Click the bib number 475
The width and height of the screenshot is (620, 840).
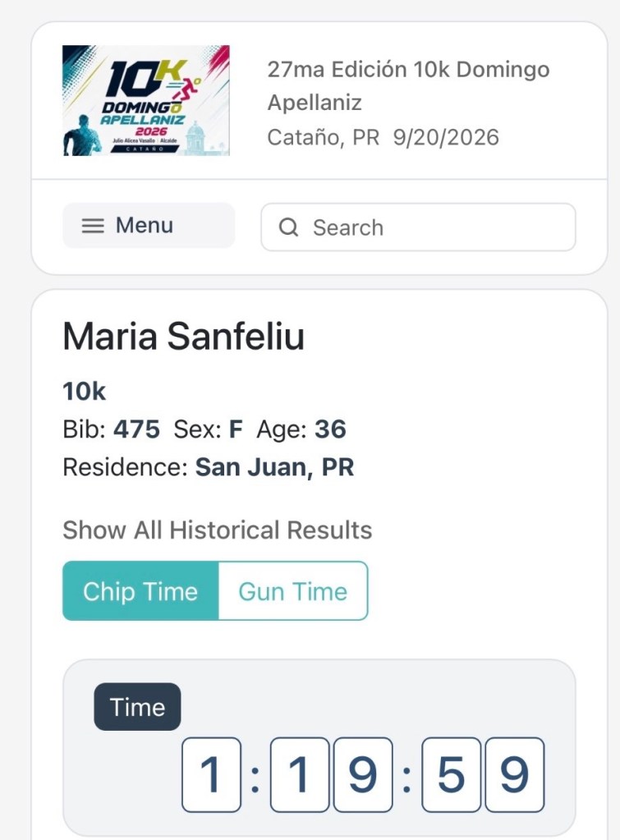tap(136, 429)
